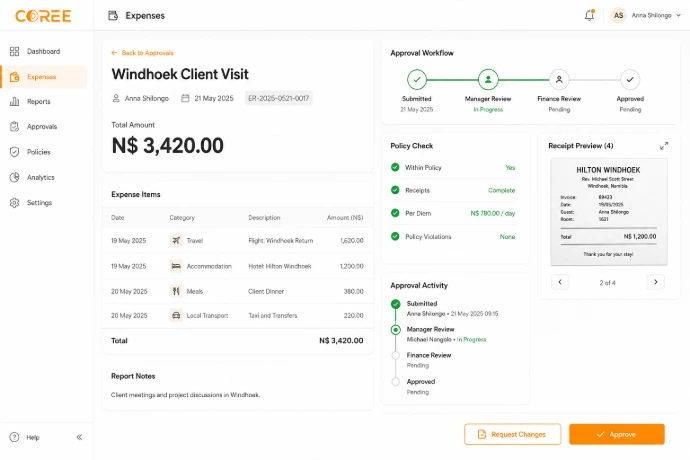The width and height of the screenshot is (690, 460).
Task: Open the Dashboard sidebar item
Action: 43,52
